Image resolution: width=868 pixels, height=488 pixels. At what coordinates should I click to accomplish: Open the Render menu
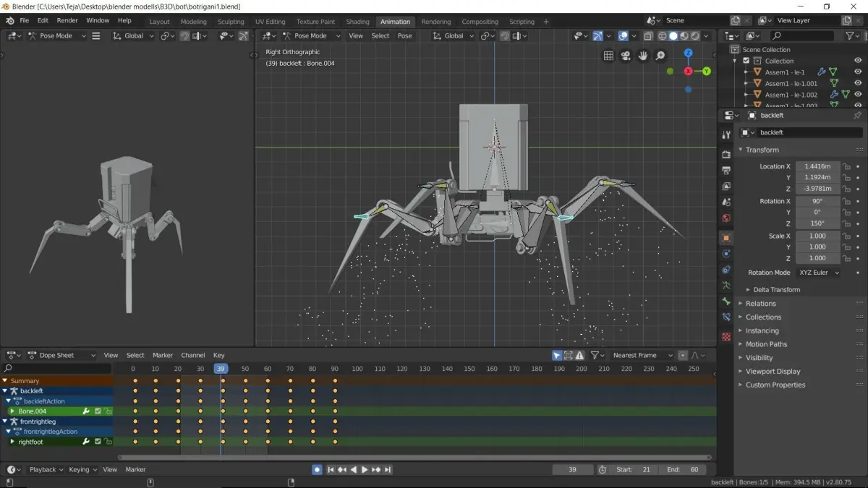(x=67, y=20)
